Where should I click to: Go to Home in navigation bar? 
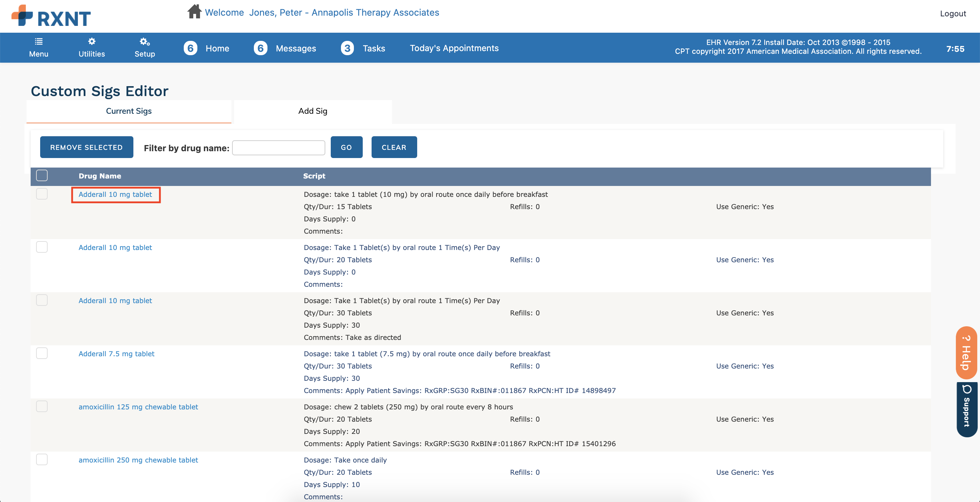tap(217, 48)
